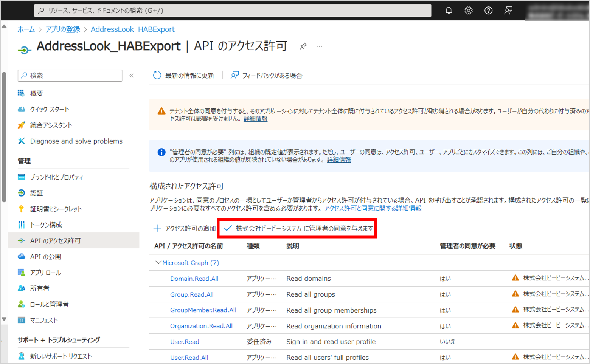Click the feedback person icon in header
This screenshot has height=364, width=590.
508,11
